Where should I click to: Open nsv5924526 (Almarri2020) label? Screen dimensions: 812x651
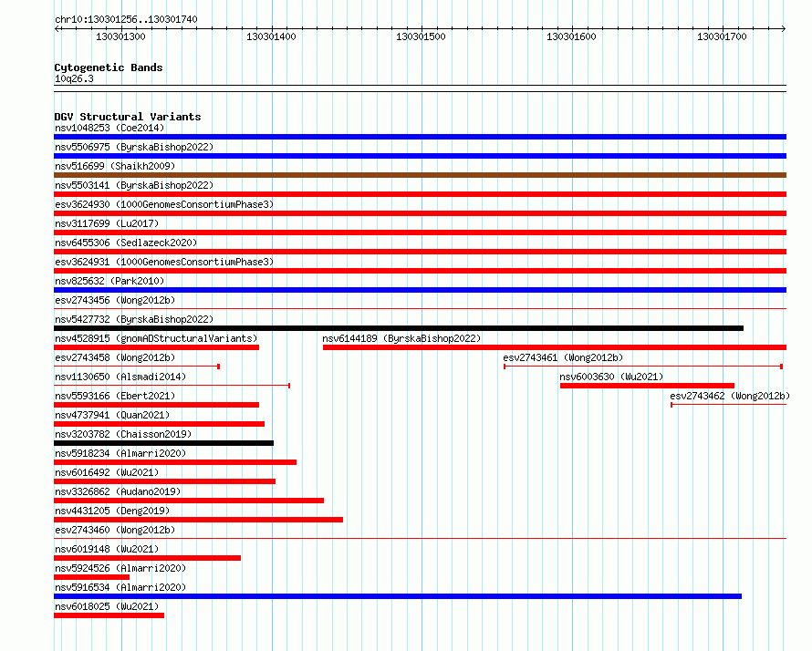120,568
